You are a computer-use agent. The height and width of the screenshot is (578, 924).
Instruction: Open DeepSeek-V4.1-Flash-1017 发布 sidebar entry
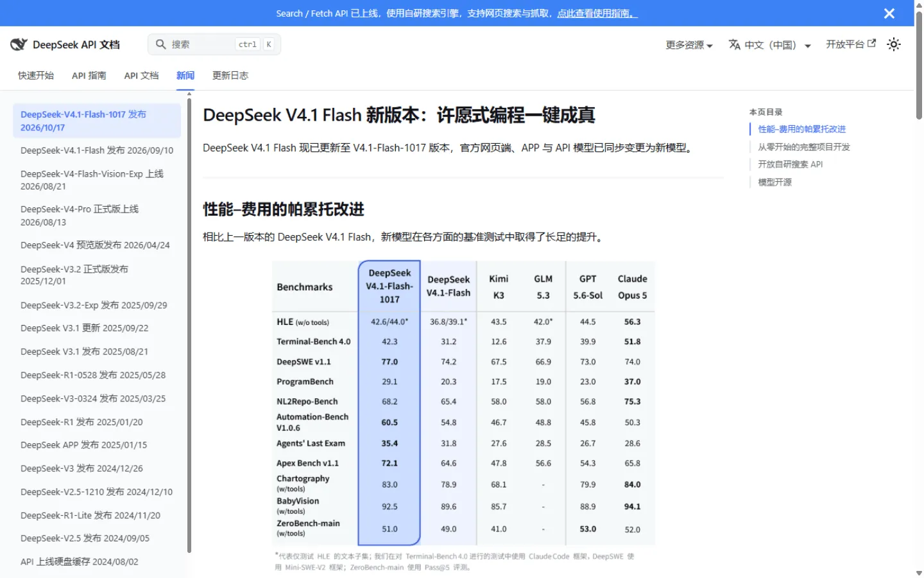97,121
